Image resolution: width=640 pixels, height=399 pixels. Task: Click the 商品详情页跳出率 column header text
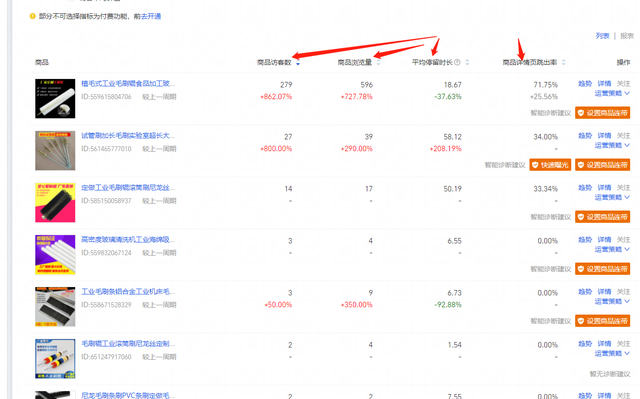(530, 62)
